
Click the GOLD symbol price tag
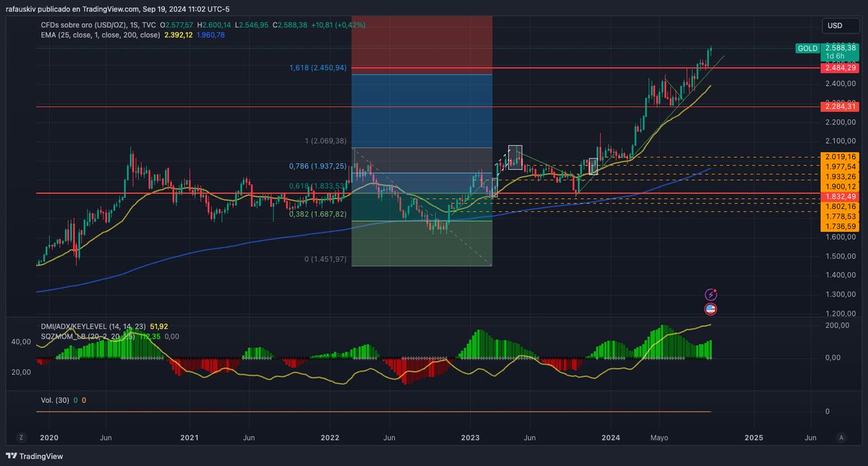(x=807, y=48)
